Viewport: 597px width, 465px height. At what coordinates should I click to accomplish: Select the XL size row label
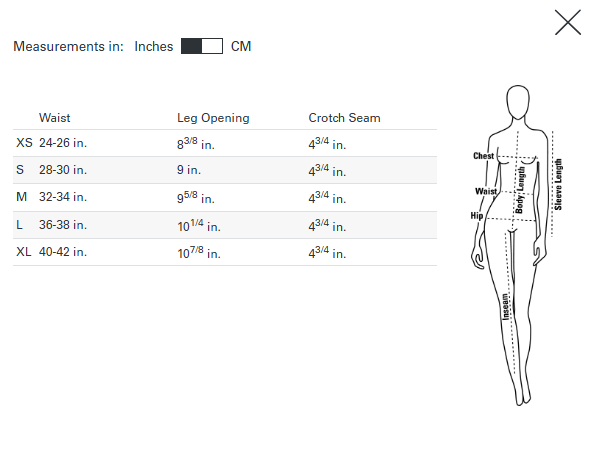click(x=24, y=252)
